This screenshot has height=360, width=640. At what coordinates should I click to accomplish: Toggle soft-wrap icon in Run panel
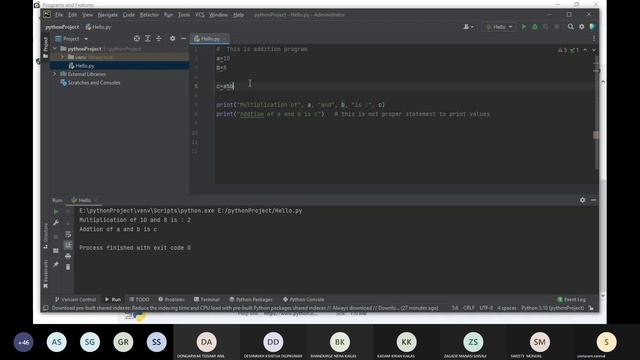(x=68, y=234)
